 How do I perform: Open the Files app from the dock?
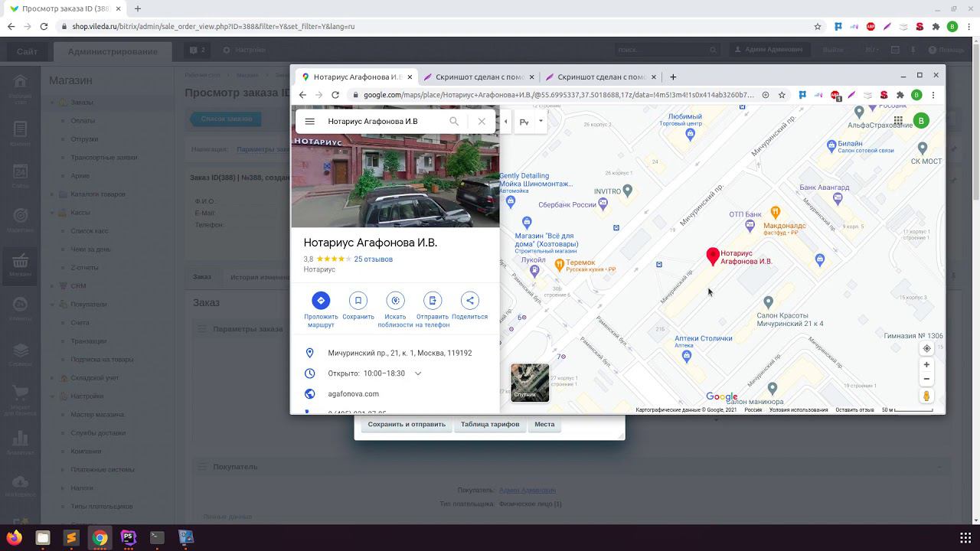click(x=43, y=537)
